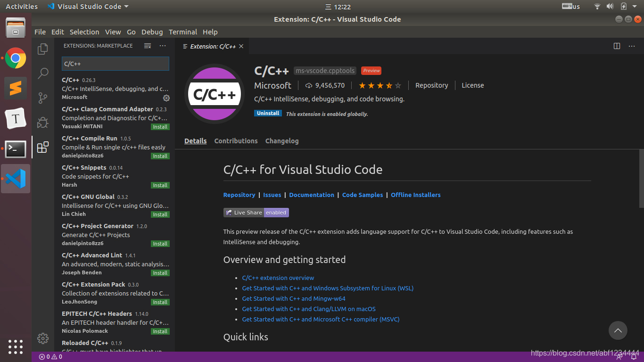
Task: Click the star rating of the extension
Action: pyautogui.click(x=380, y=85)
